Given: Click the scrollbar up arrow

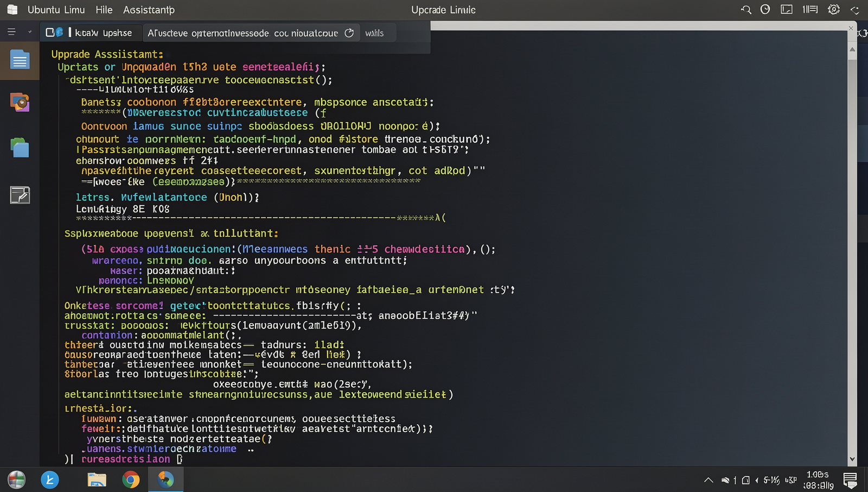Looking at the screenshot, I should pos(852,49).
